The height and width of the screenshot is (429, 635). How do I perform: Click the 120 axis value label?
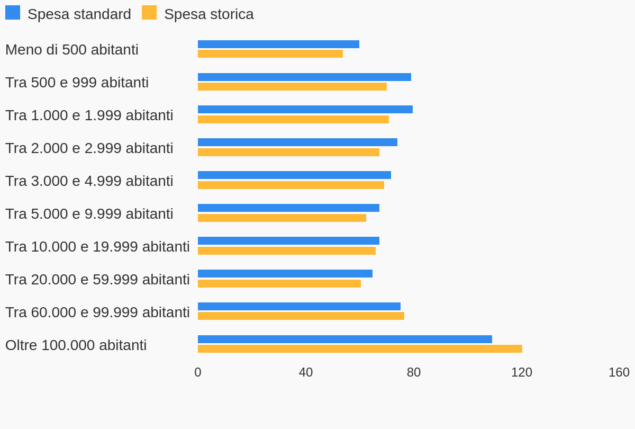(x=522, y=372)
